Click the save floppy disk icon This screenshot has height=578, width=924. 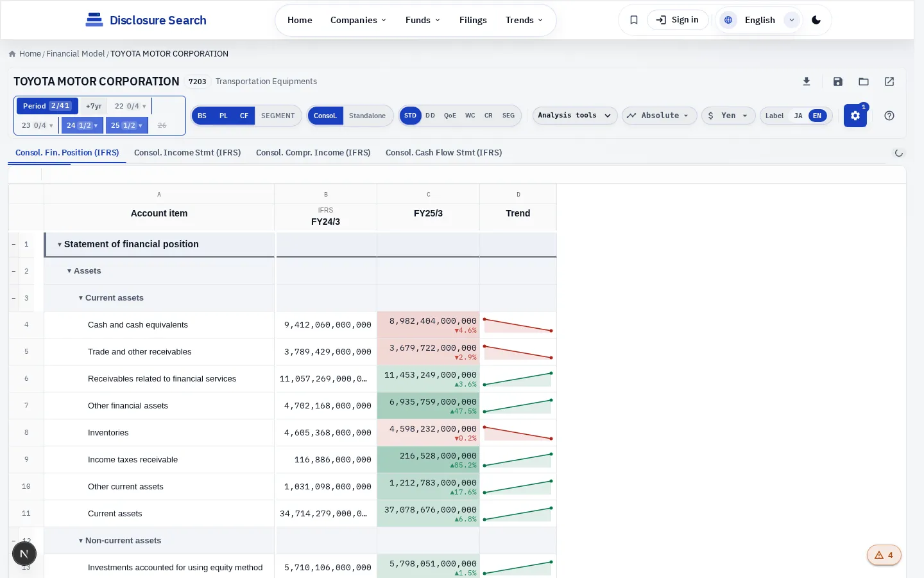[x=838, y=82]
